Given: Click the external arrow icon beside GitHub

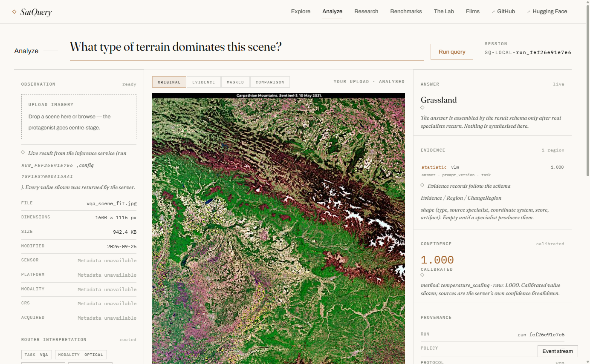Looking at the screenshot, I should [493, 11].
